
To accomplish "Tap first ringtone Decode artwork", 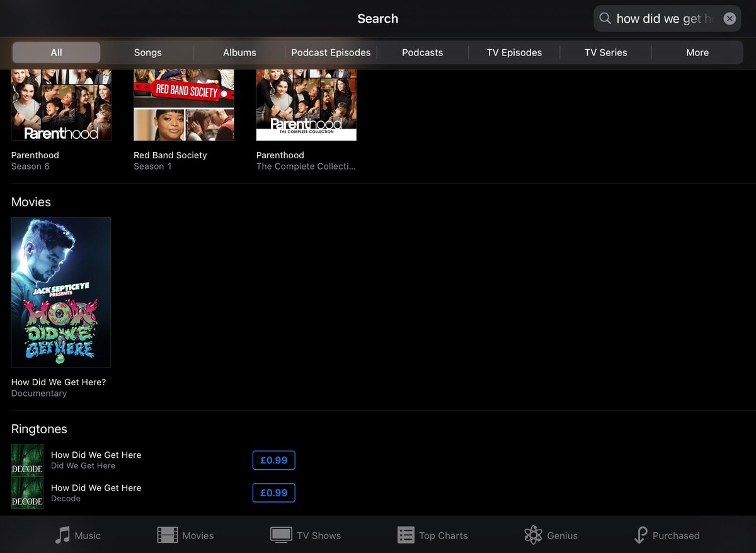I will (27, 460).
